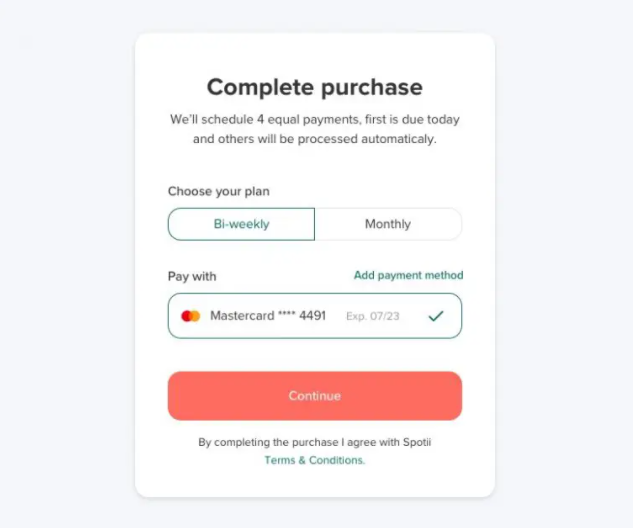Viewport: 633px width, 528px height.
Task: Select the Bi-weekly plan option
Action: coord(241,224)
